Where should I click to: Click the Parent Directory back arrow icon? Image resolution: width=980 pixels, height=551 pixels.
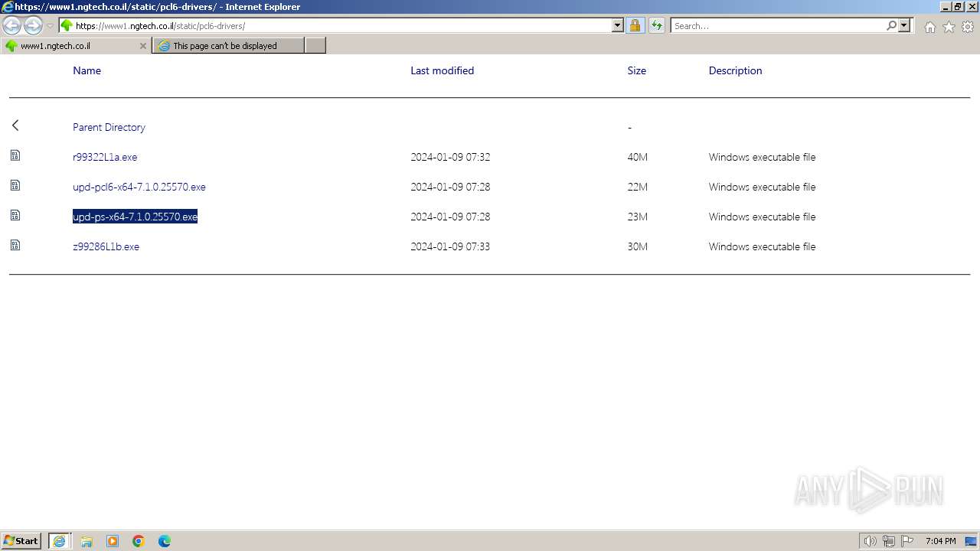click(15, 125)
